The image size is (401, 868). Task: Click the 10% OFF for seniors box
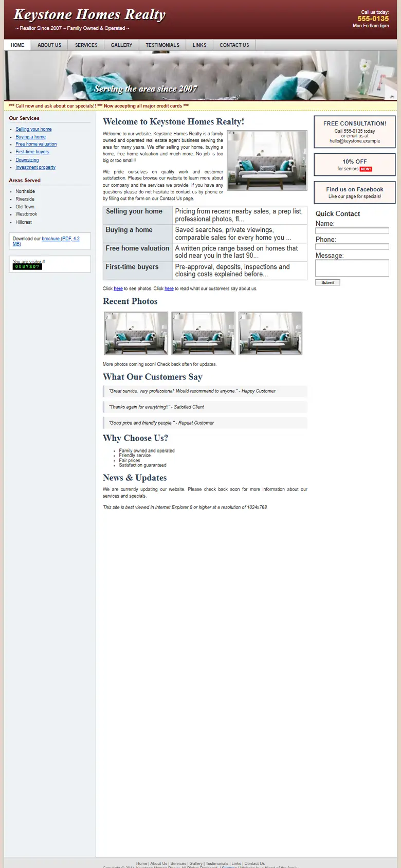click(x=355, y=165)
